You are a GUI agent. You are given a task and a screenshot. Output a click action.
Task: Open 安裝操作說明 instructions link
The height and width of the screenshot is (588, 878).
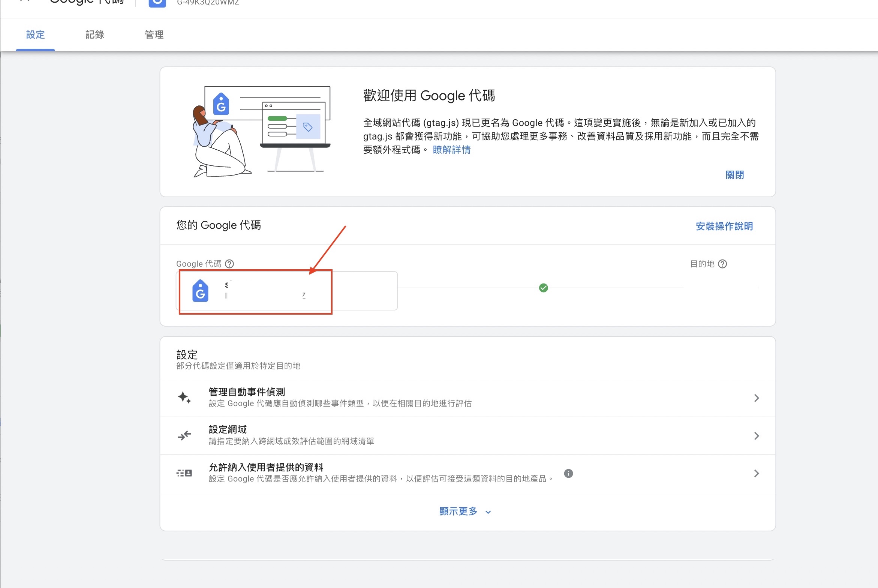tap(724, 226)
